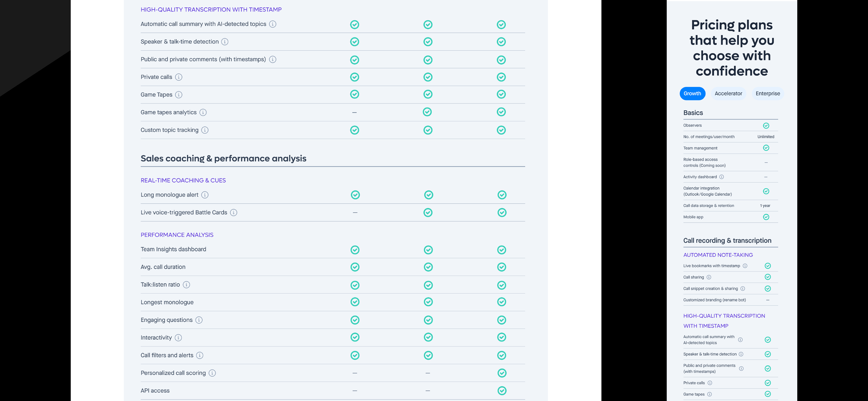
Task: Click third-column checkmark for API access
Action: click(x=502, y=391)
